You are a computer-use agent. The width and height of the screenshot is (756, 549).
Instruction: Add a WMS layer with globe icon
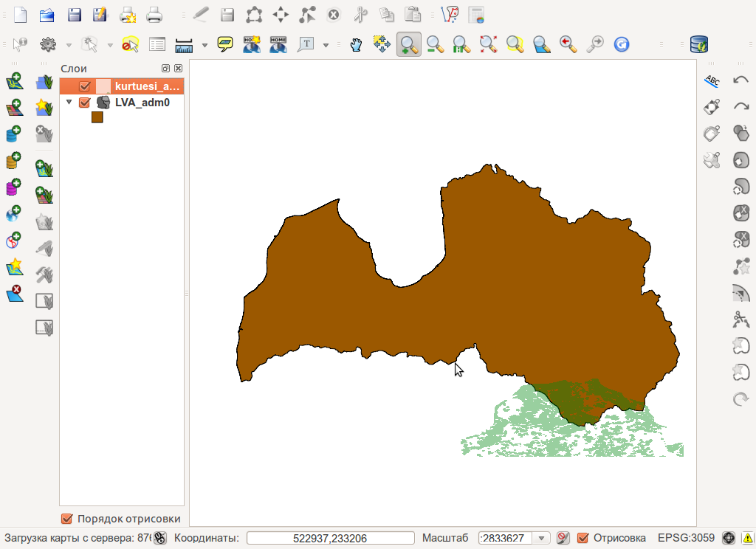pos(14,214)
